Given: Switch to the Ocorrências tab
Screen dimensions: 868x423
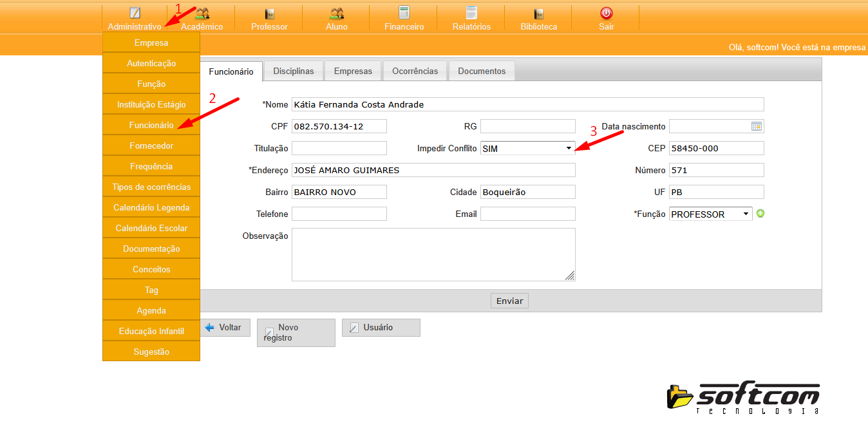Looking at the screenshot, I should pyautogui.click(x=415, y=71).
